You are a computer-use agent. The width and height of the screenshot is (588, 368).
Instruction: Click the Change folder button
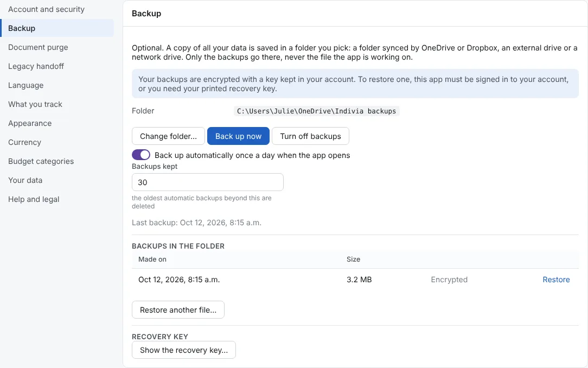168,136
